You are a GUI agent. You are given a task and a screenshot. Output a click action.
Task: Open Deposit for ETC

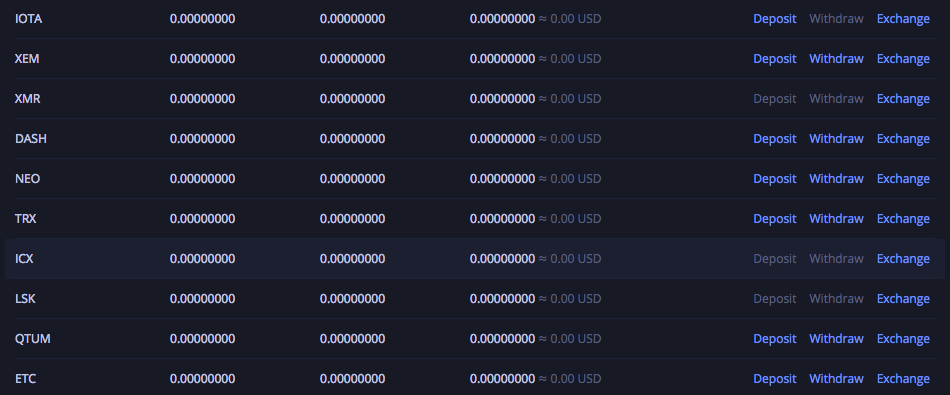pos(774,379)
